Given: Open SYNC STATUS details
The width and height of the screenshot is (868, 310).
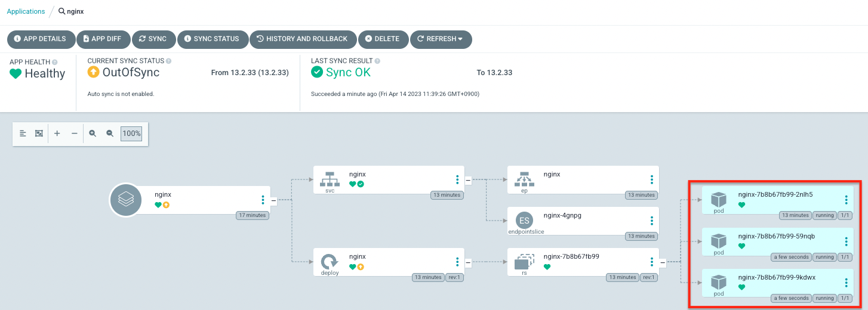Looking at the screenshot, I should [x=213, y=39].
